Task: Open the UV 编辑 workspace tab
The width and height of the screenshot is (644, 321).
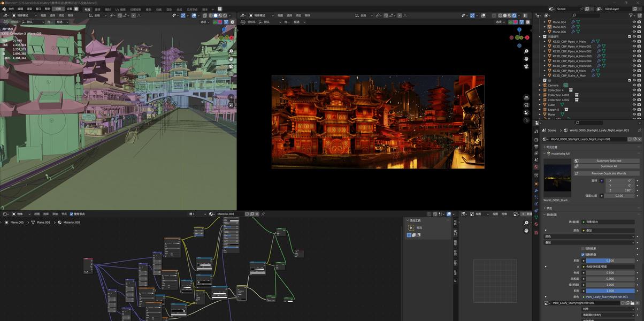Action: (x=120, y=9)
